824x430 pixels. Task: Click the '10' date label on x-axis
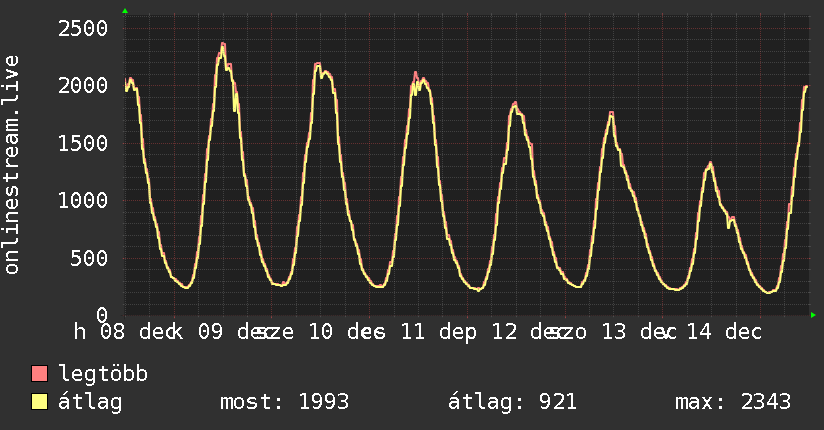321,331
